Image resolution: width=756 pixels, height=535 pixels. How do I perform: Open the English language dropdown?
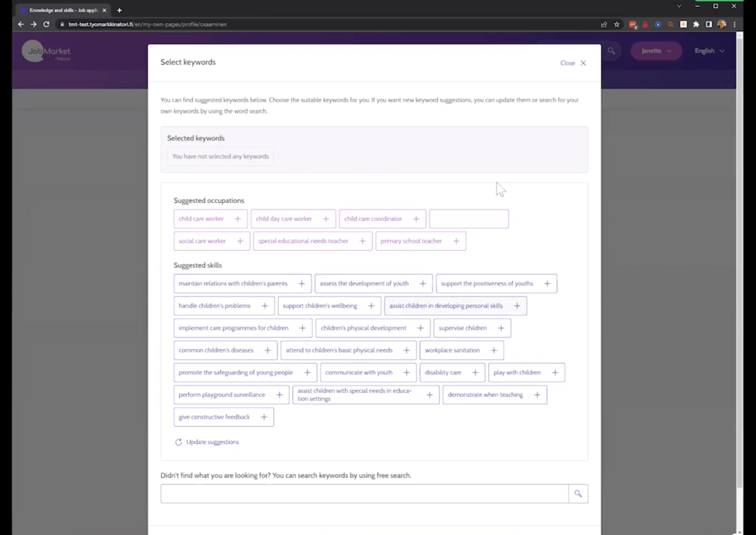[709, 51]
